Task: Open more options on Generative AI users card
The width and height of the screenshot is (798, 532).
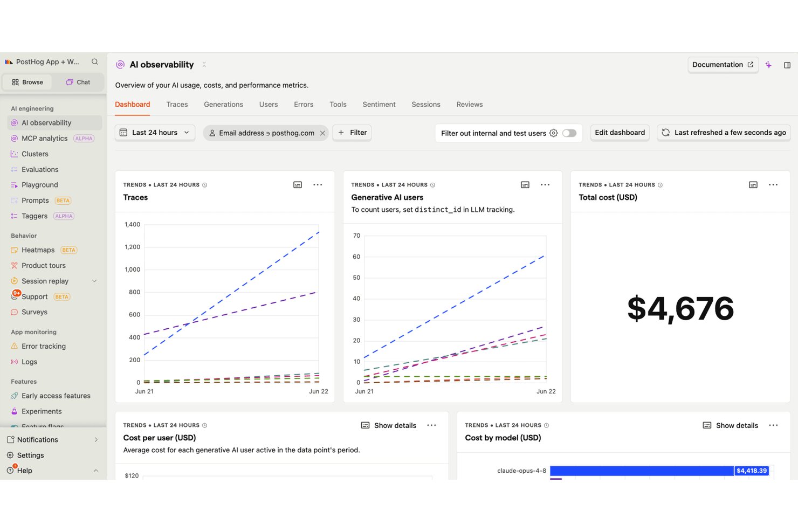Action: tap(545, 185)
